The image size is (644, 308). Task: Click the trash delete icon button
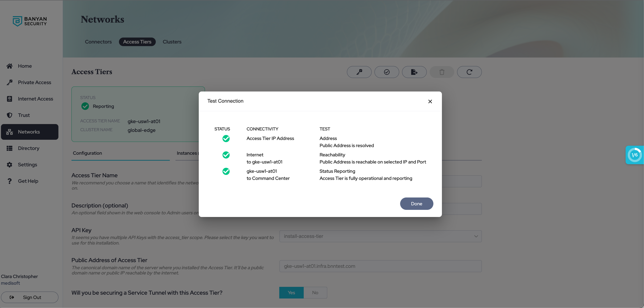[441, 72]
